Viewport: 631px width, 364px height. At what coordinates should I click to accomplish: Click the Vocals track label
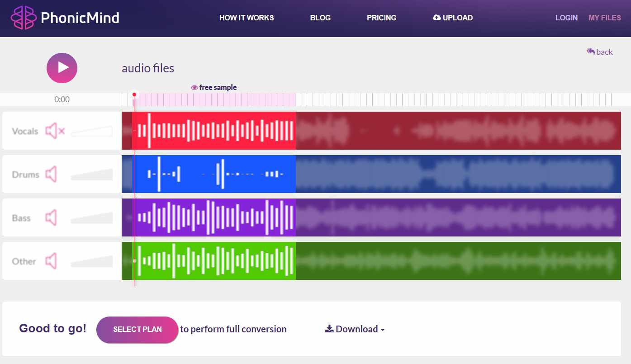click(25, 132)
